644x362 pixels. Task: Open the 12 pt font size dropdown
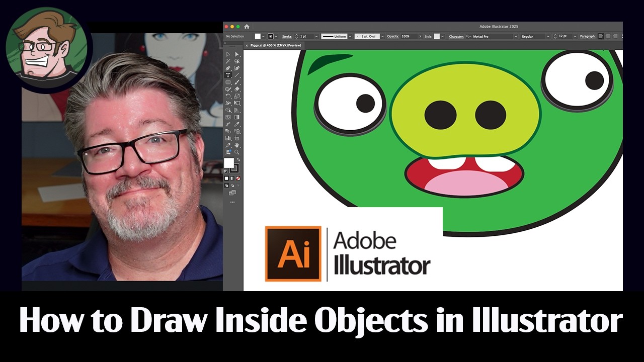[x=575, y=36]
